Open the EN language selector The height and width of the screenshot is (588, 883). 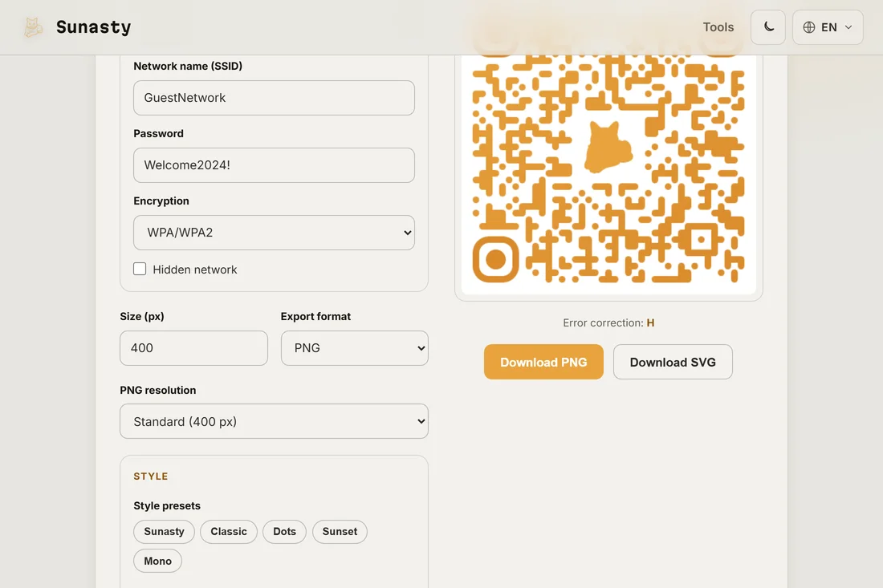[828, 27]
